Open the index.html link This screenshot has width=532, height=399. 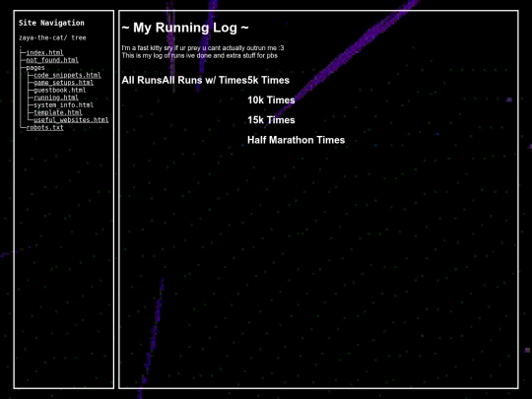44,52
